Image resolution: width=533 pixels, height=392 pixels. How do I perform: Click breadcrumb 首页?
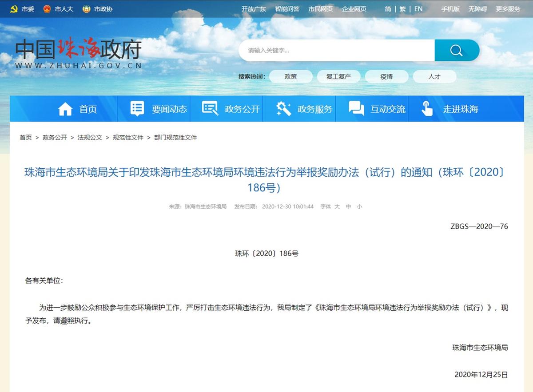[x=26, y=138]
